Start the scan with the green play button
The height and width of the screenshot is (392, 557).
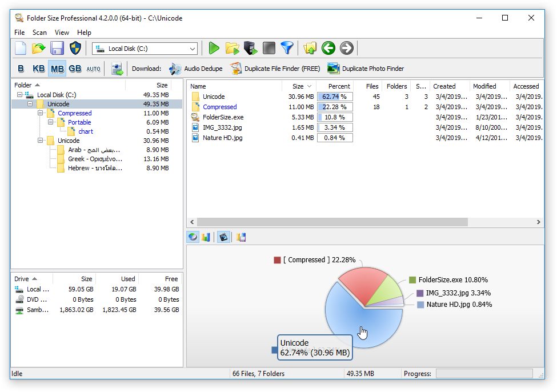(214, 49)
